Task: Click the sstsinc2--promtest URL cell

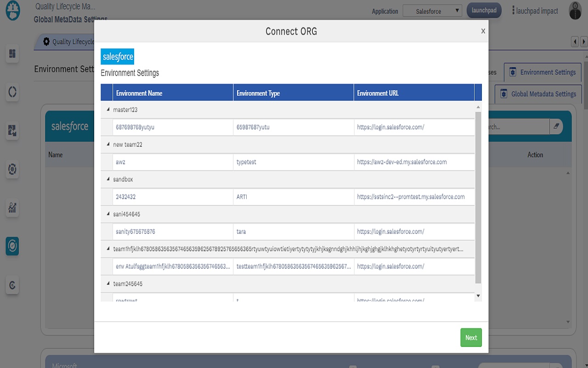Action: (414, 197)
